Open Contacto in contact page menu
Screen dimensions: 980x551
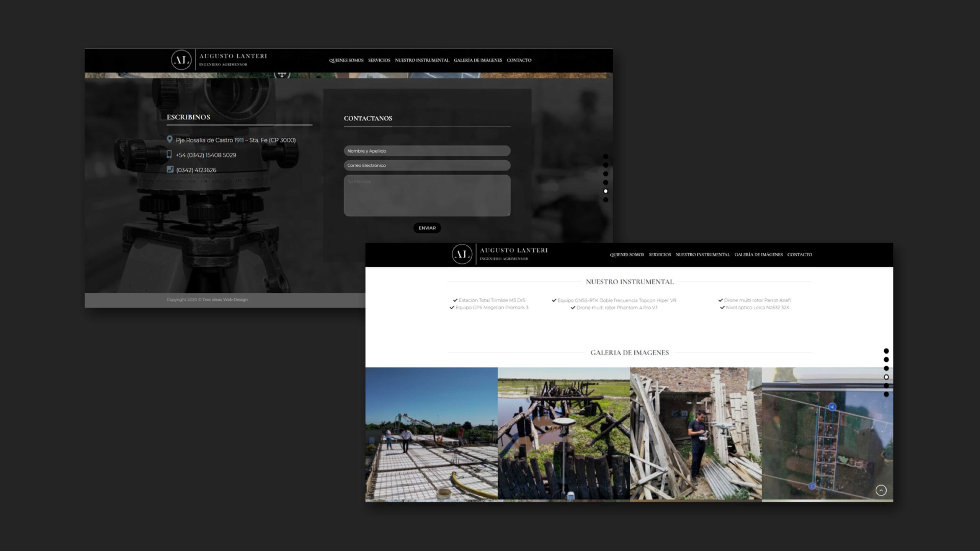tap(519, 60)
